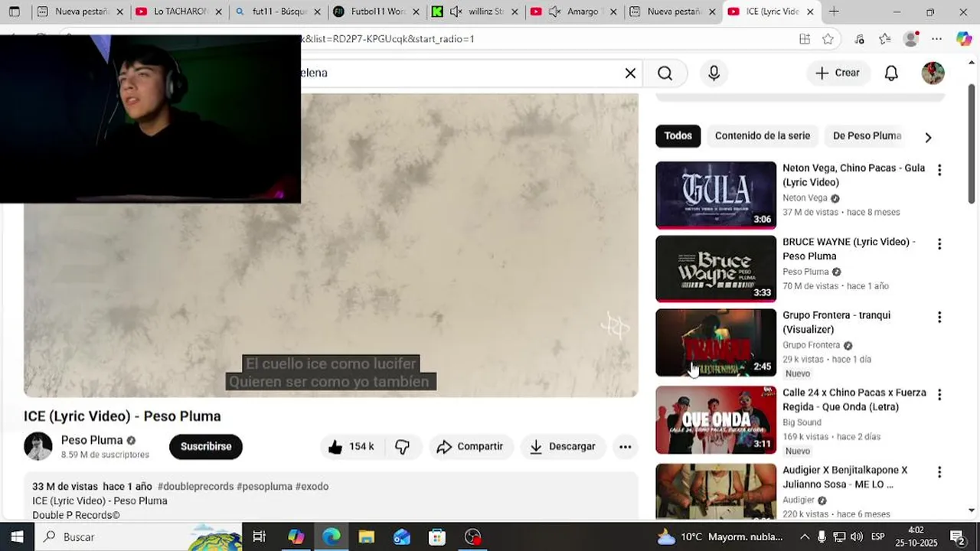Dislike the ICE video

click(x=403, y=447)
